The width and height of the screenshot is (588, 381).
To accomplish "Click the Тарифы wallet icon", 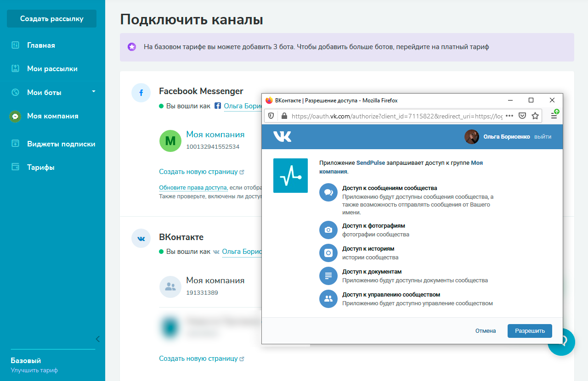I will [15, 167].
